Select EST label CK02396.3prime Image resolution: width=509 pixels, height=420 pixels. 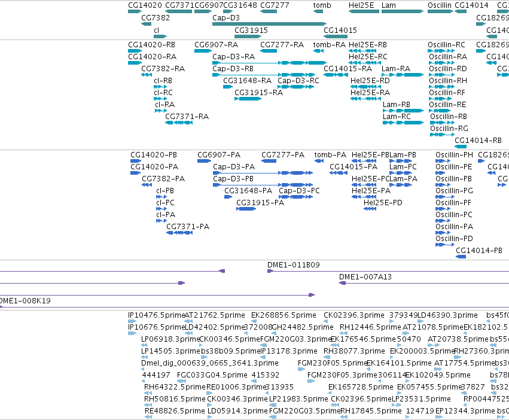click(x=354, y=315)
